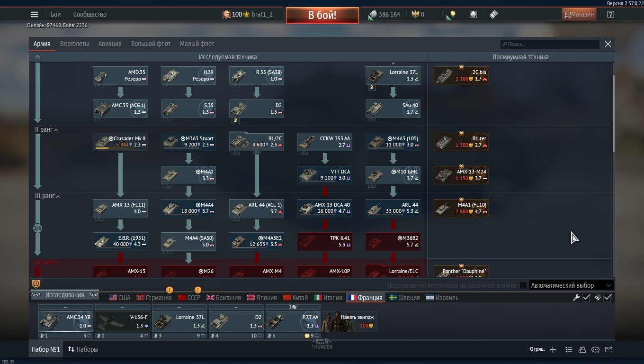Select the CCKW 353 AA vehicle
The height and width of the screenshot is (364, 644).
[x=325, y=142]
